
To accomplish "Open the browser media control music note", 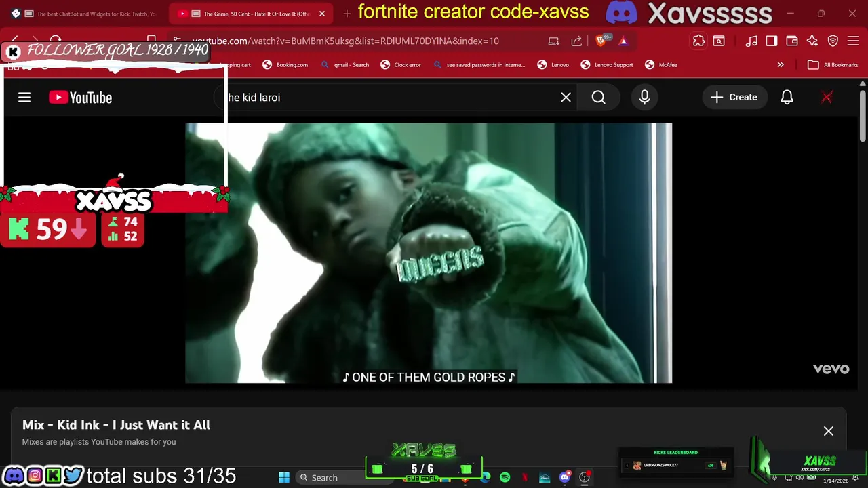I will coord(751,41).
